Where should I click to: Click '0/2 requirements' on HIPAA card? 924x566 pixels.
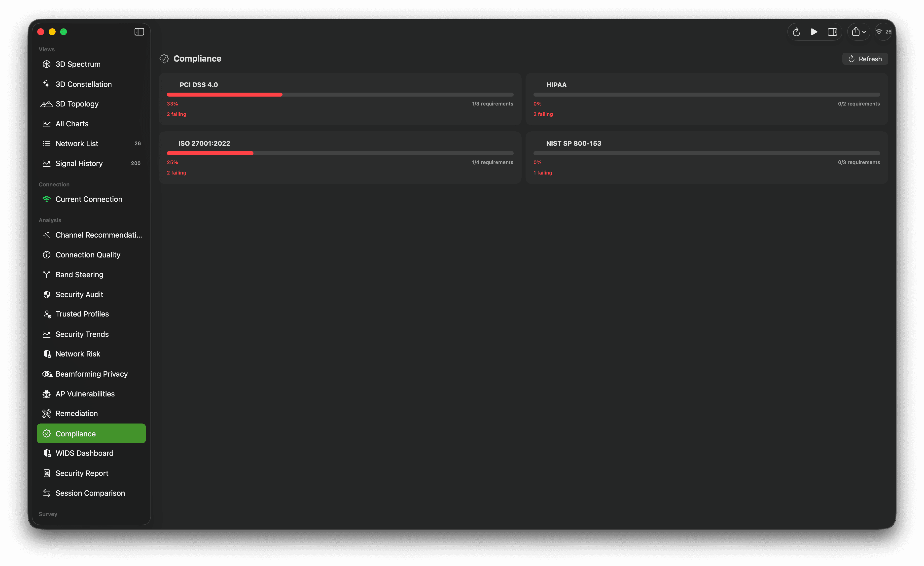pos(859,104)
